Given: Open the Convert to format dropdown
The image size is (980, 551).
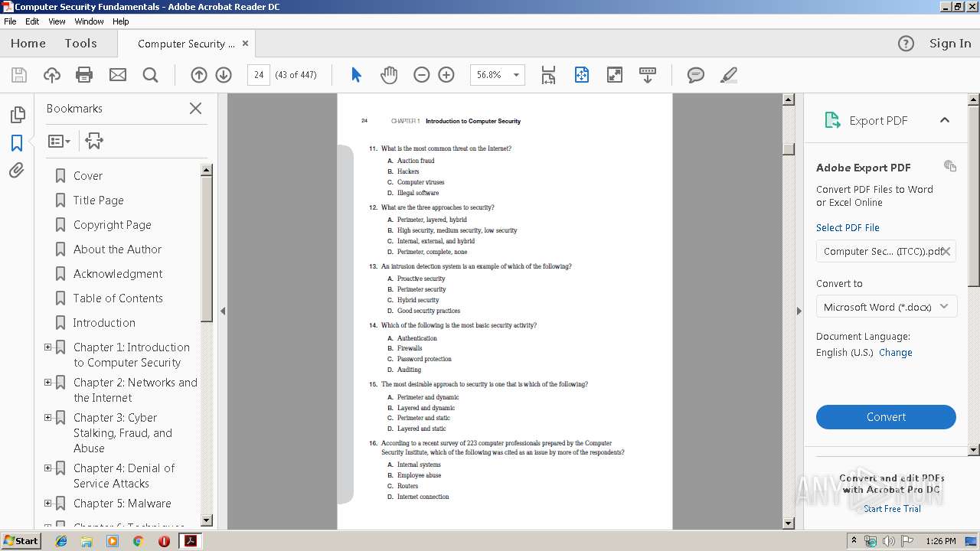Looking at the screenshot, I should 886,307.
